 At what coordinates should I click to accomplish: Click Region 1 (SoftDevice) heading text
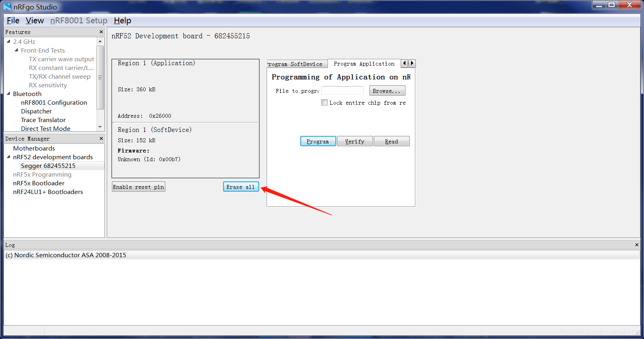coord(155,130)
